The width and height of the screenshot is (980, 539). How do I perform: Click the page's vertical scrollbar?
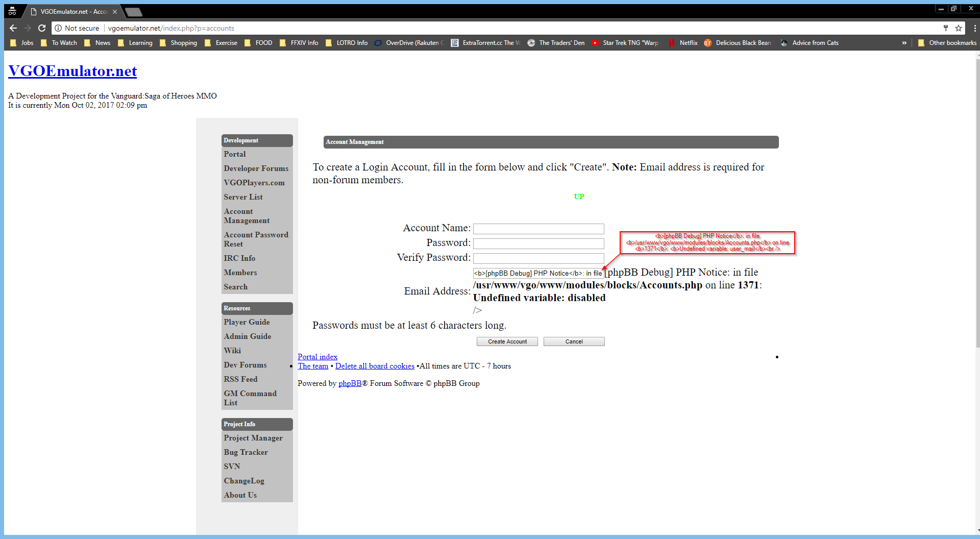[x=977, y=204]
